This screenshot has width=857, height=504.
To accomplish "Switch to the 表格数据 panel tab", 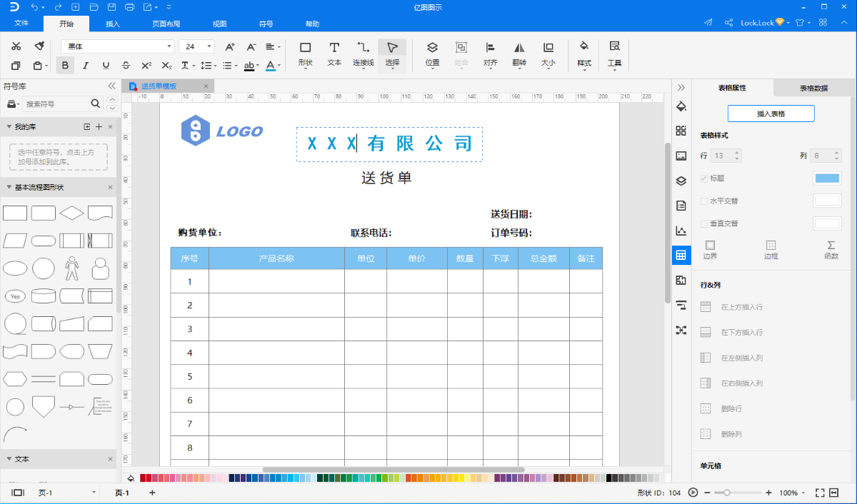I will pyautogui.click(x=813, y=88).
